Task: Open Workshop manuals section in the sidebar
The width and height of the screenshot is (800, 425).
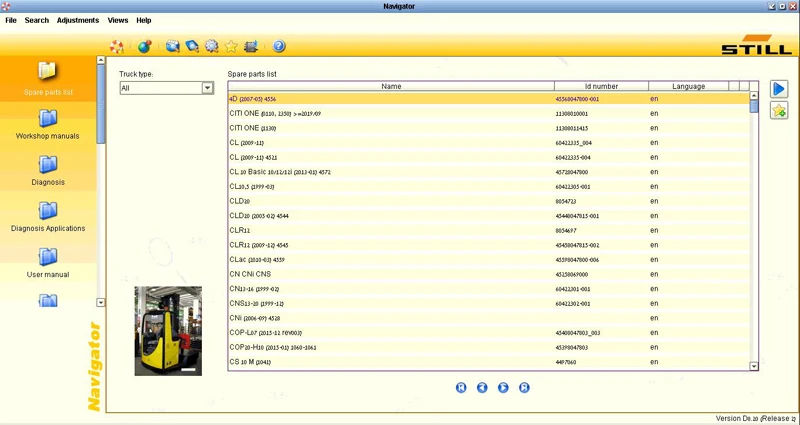Action: (x=48, y=124)
